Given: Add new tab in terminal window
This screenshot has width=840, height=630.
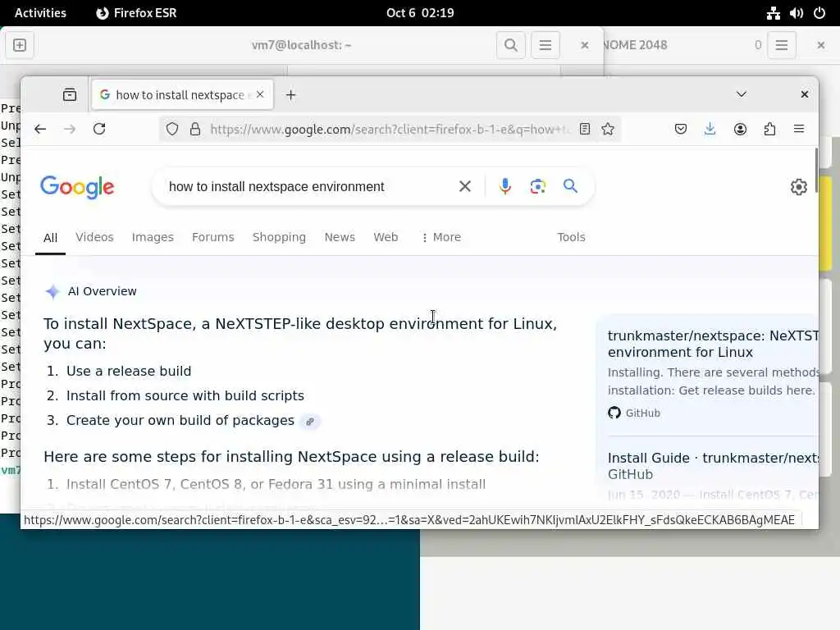Looking at the screenshot, I should coord(20,45).
